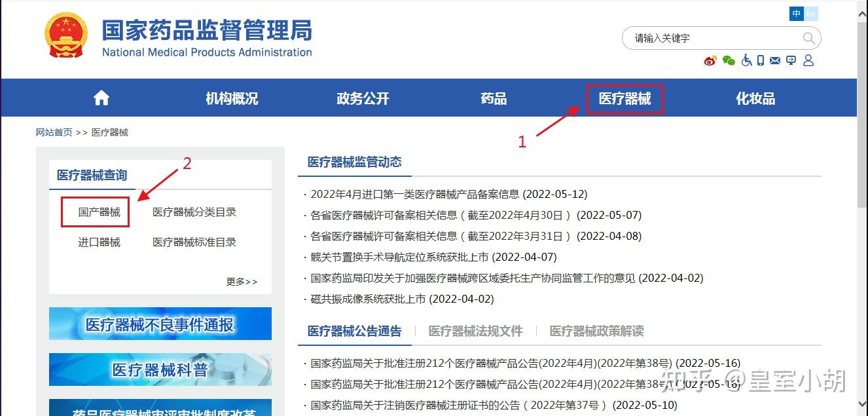Viewport: 868px width, 416px height.
Task: Click the monitor screen icon
Action: tap(791, 61)
